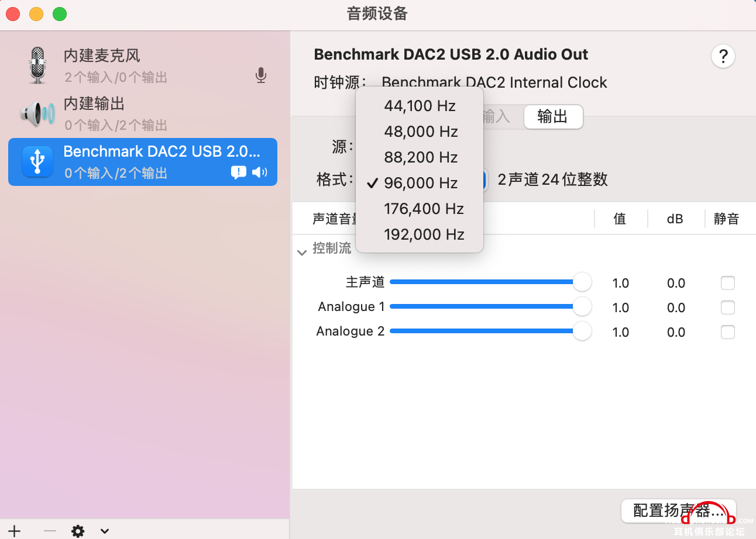Mute the 主声道 channel checkbox
The width and height of the screenshot is (756, 539).
coord(728,283)
